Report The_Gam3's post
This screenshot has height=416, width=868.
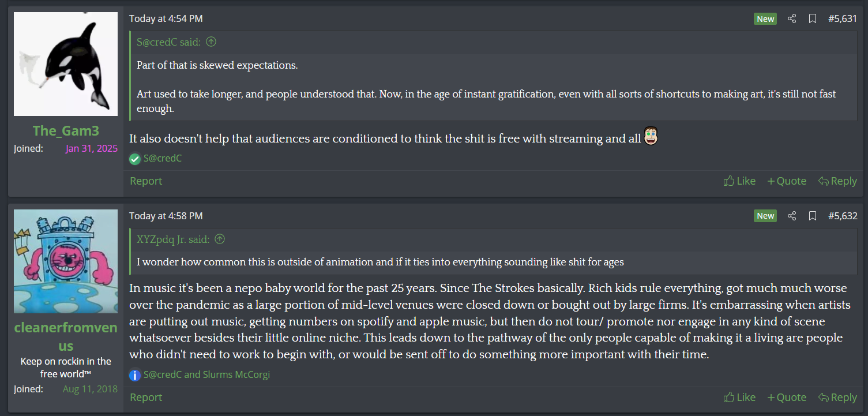point(146,181)
